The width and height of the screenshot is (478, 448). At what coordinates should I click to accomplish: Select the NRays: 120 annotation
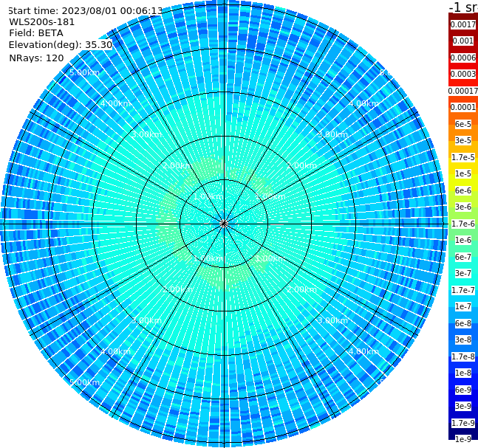(36, 58)
